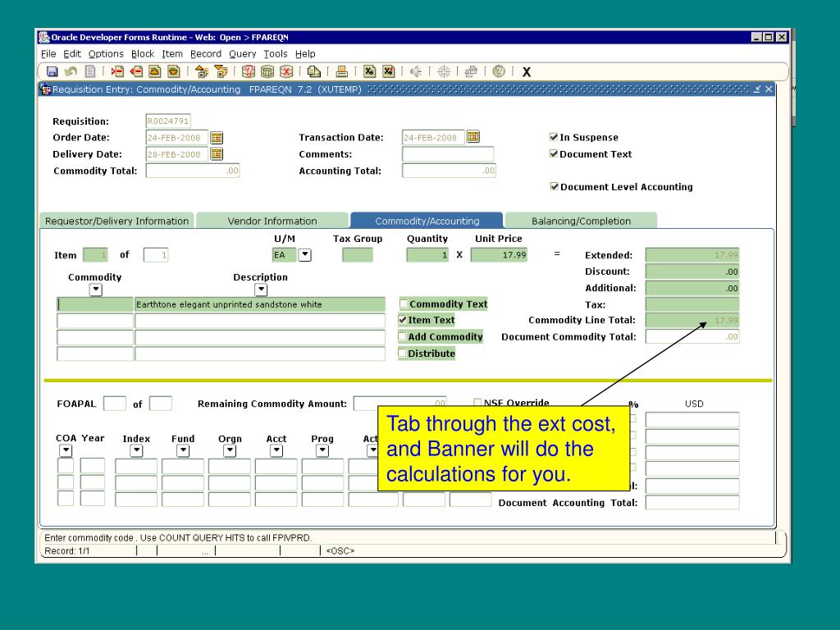Open the Edit menu
The height and width of the screenshot is (630, 840).
(72, 53)
